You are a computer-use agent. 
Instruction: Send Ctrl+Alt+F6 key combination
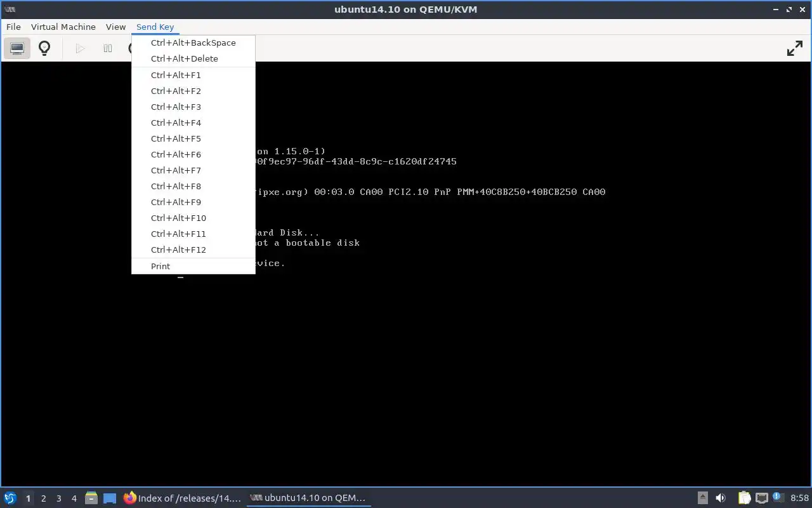click(193, 154)
